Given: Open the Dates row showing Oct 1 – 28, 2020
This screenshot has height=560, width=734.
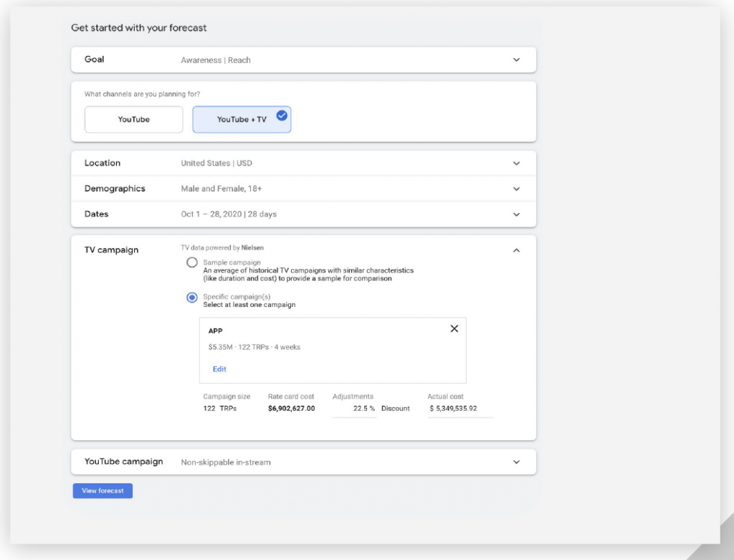Looking at the screenshot, I should coord(229,214).
